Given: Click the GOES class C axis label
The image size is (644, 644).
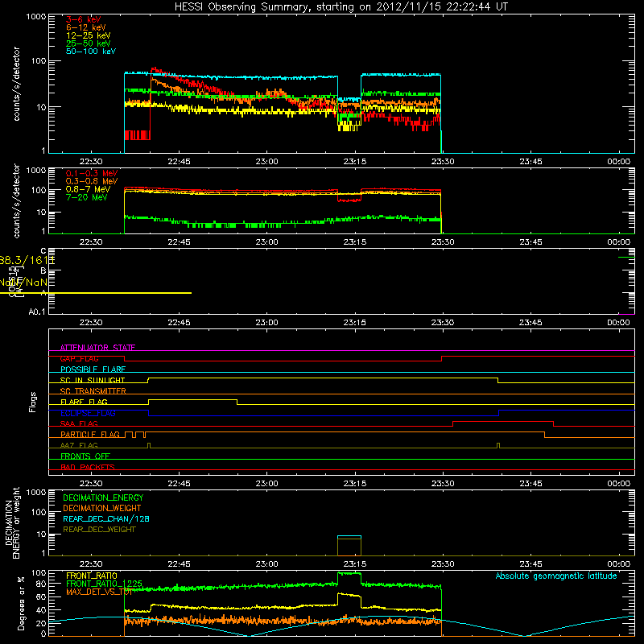Looking at the screenshot, I should (x=43, y=250).
